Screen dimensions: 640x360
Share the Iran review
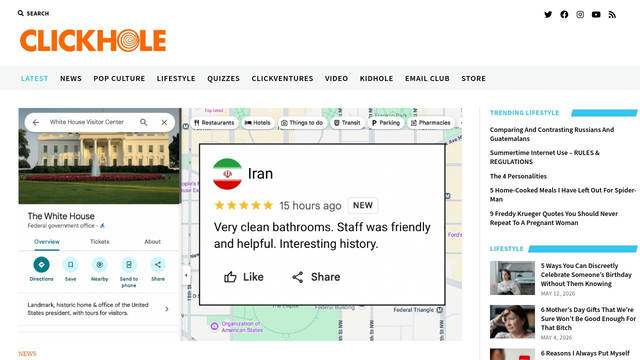(x=316, y=277)
